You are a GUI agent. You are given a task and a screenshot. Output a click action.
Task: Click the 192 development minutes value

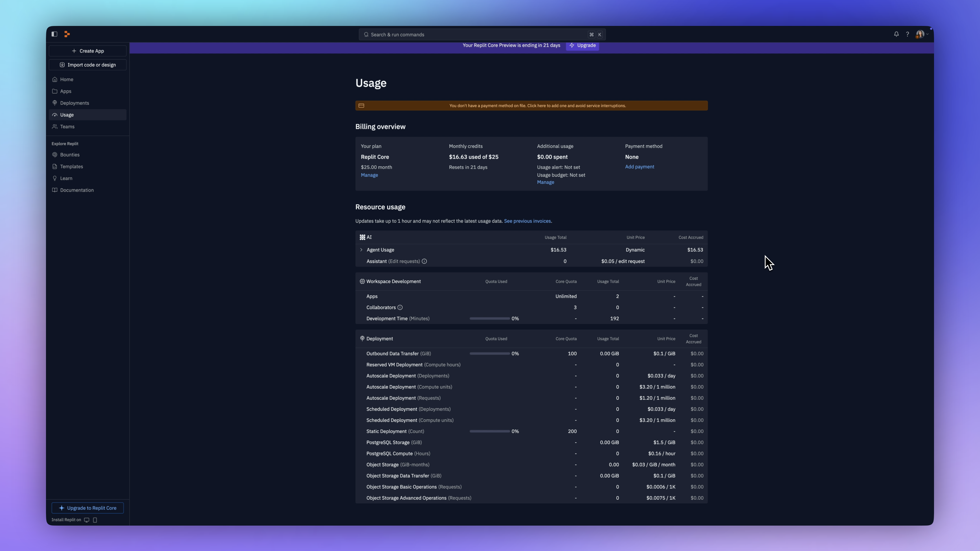coord(614,319)
